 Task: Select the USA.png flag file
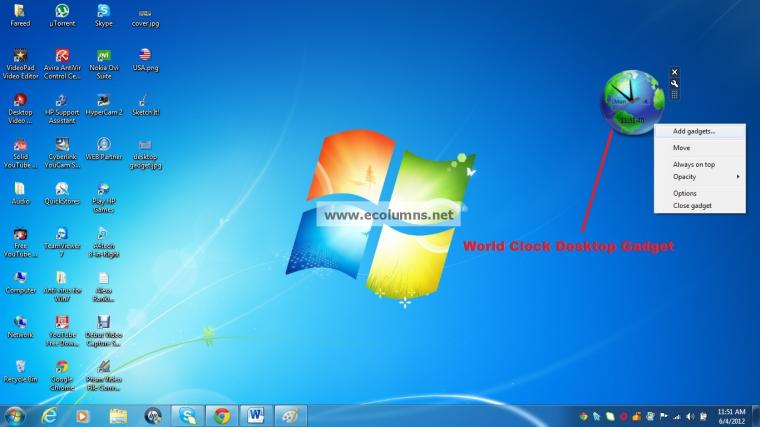pyautogui.click(x=145, y=61)
